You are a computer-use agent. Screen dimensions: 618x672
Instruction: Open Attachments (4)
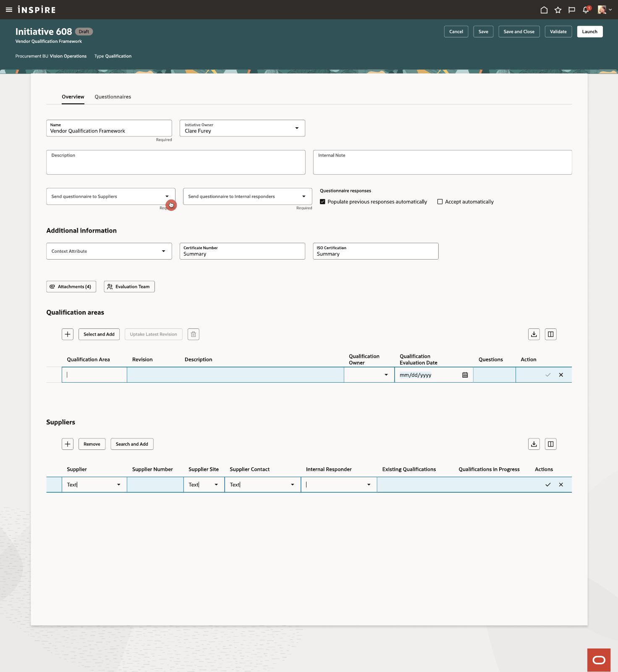(71, 286)
